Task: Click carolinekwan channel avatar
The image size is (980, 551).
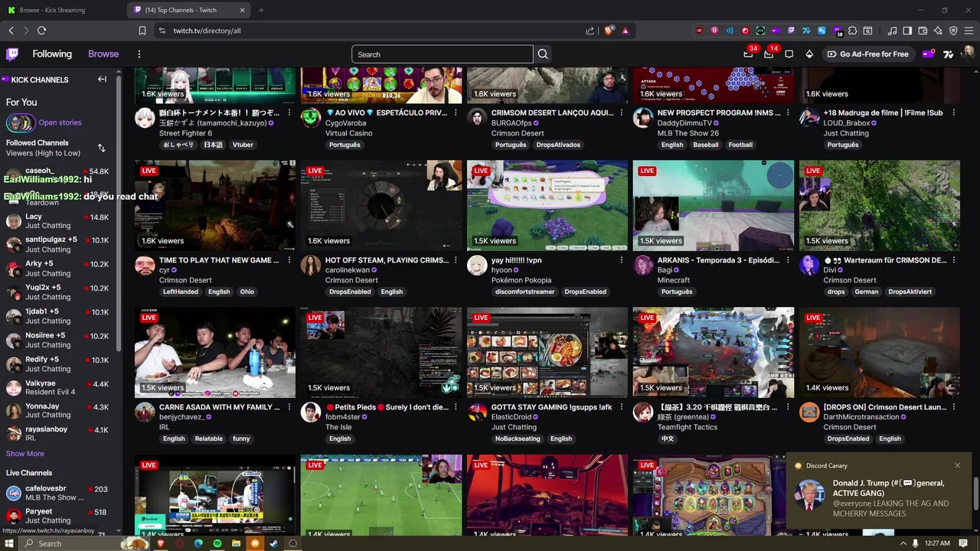Action: [x=311, y=266]
